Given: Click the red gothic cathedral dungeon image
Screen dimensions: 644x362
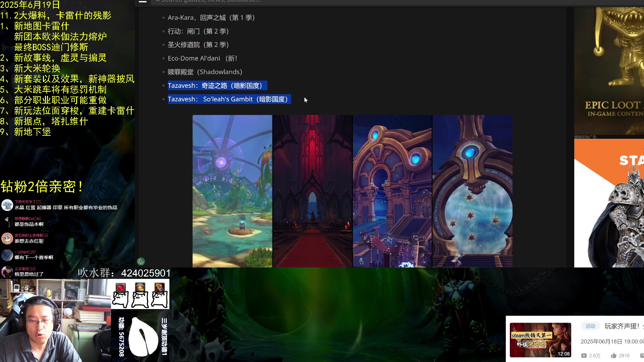Looking at the screenshot, I should pyautogui.click(x=313, y=191).
